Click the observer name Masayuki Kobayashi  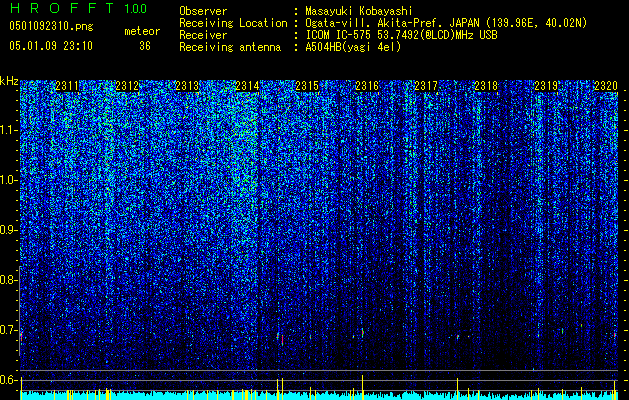click(358, 11)
